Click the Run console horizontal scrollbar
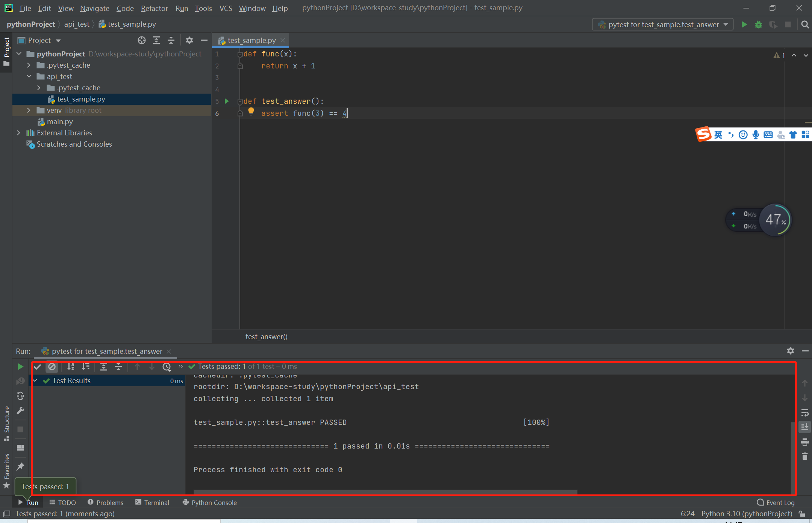This screenshot has width=812, height=523. (x=385, y=492)
